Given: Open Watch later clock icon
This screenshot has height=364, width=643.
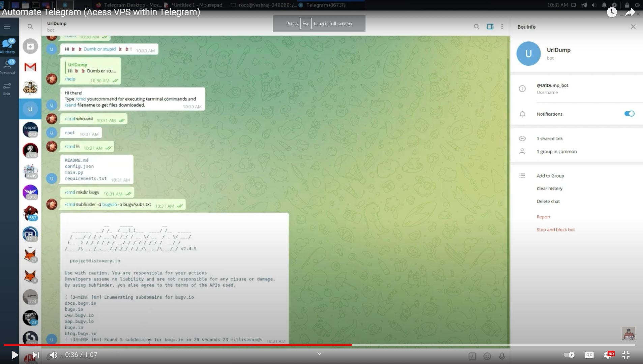Looking at the screenshot, I should (x=612, y=12).
